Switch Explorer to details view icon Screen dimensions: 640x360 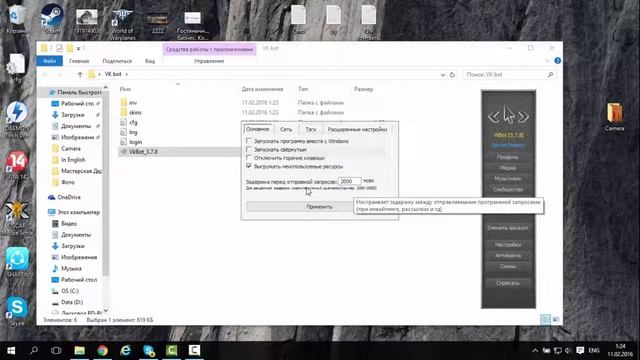pos(545,320)
